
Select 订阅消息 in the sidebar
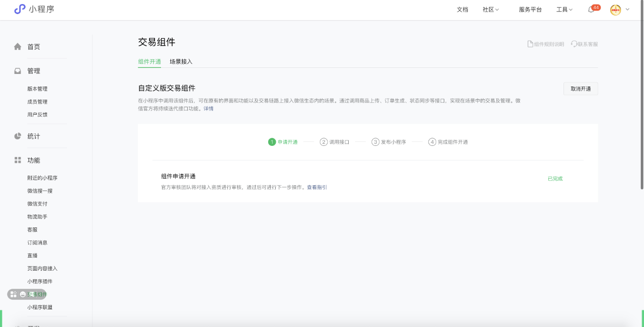coord(37,242)
